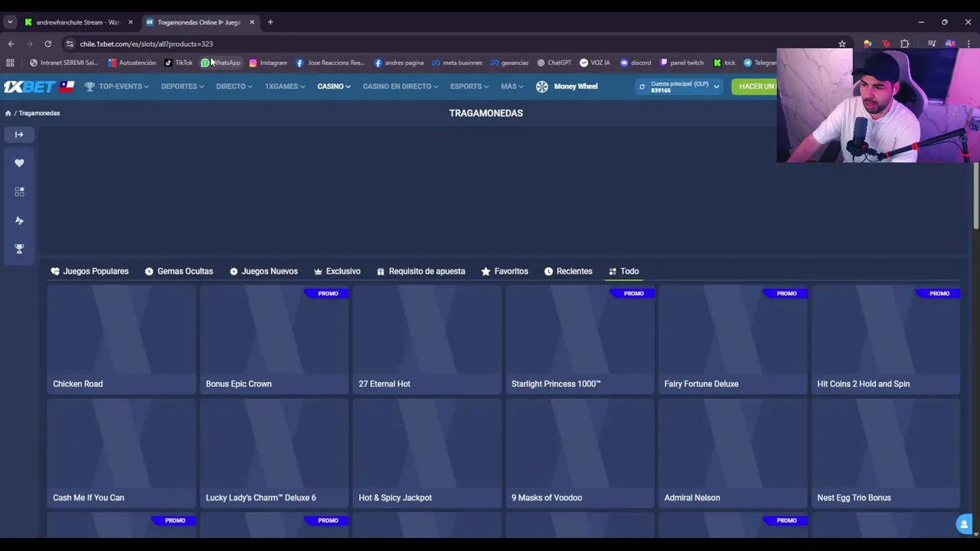Open Hit Coins 2 Hold and Spin
The image size is (980, 551).
click(x=886, y=340)
